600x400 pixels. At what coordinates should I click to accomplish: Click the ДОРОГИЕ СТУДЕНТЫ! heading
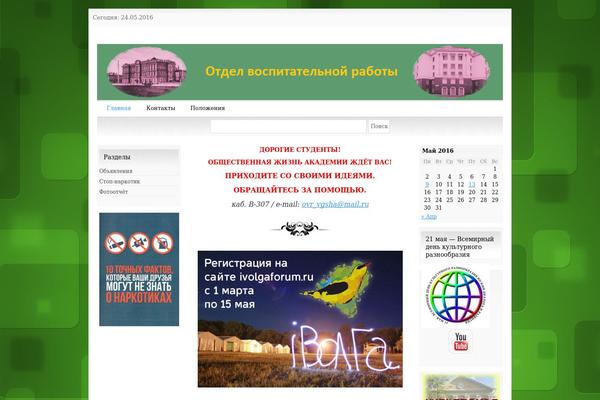coord(300,150)
